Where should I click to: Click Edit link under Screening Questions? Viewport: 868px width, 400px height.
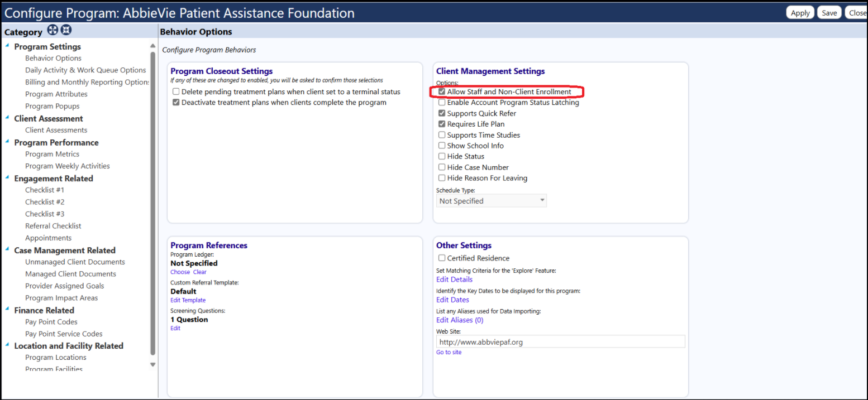[x=175, y=328]
